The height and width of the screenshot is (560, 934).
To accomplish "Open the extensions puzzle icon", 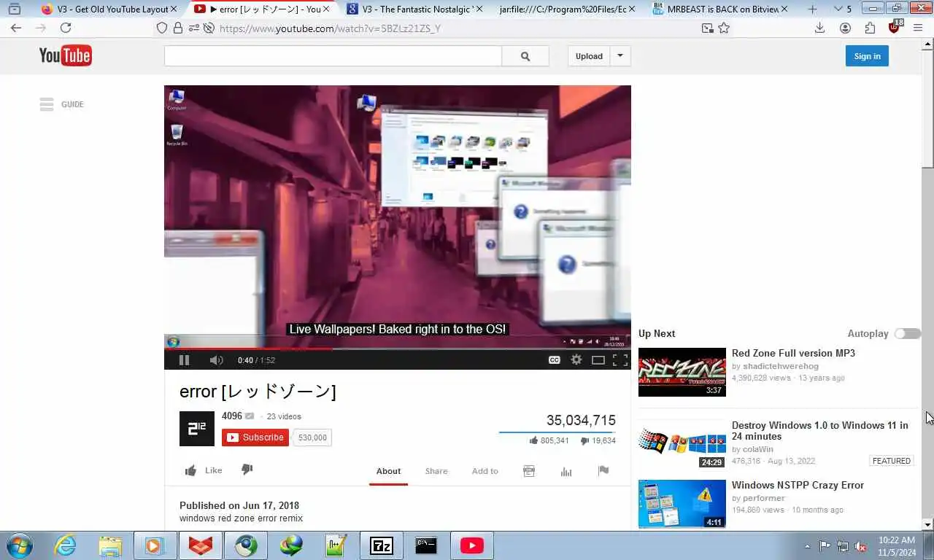I will (870, 28).
